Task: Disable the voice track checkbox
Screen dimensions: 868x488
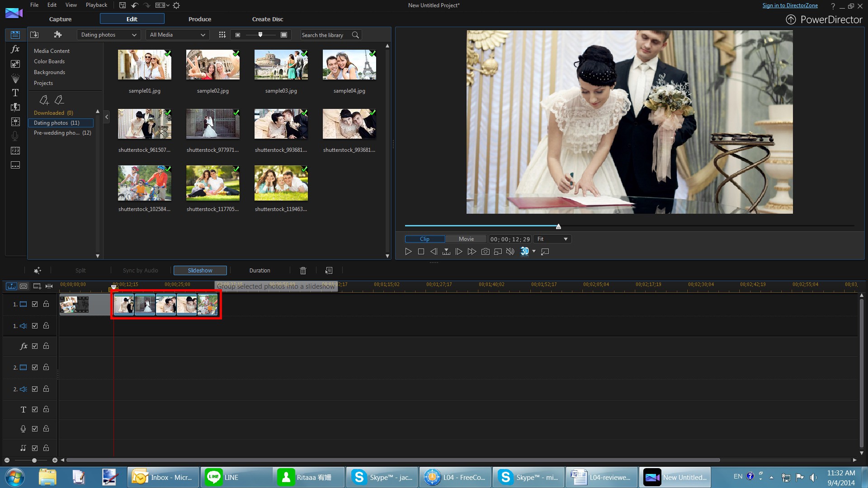Action: 35,429
